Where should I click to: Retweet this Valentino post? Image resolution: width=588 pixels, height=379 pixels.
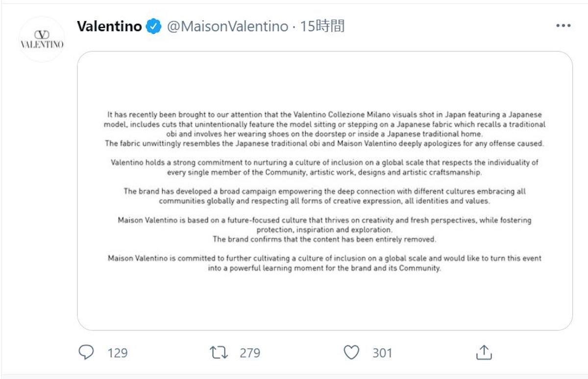(x=219, y=352)
